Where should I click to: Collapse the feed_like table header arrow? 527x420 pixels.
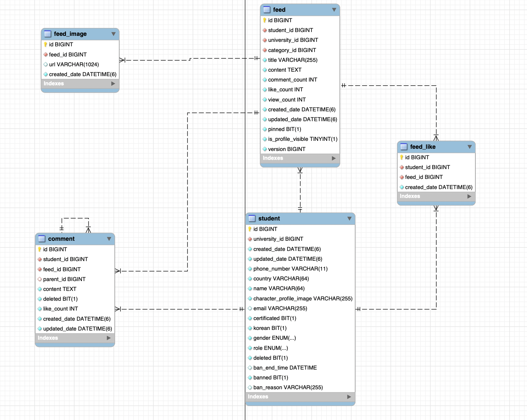coord(469,147)
